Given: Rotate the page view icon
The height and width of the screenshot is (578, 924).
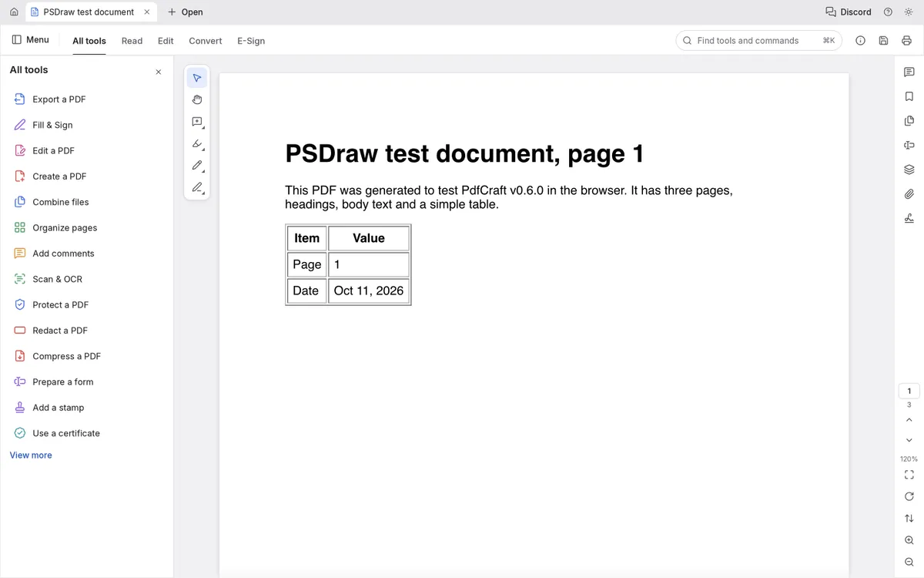Looking at the screenshot, I should 909,496.
